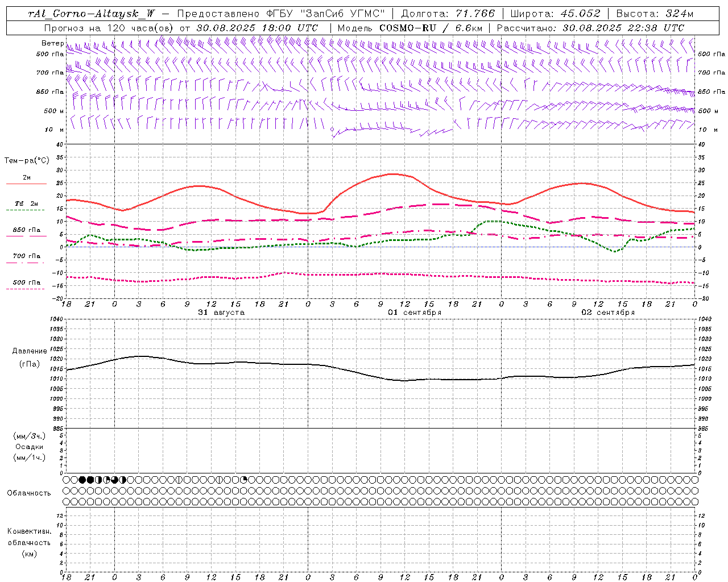Click the Рассчитано: 30.08.2025 22:38 UTC text
The width and height of the screenshot is (728, 582).
[590, 28]
